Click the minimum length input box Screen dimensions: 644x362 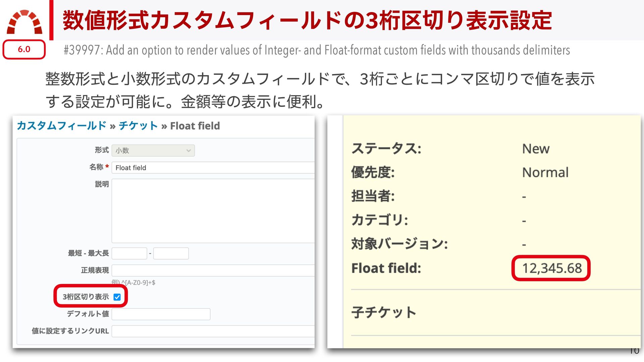(x=129, y=253)
